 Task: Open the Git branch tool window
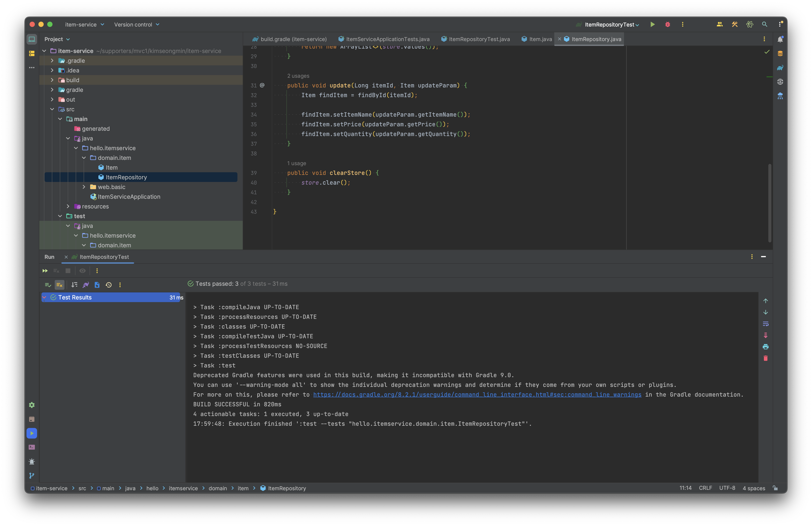tap(32, 475)
